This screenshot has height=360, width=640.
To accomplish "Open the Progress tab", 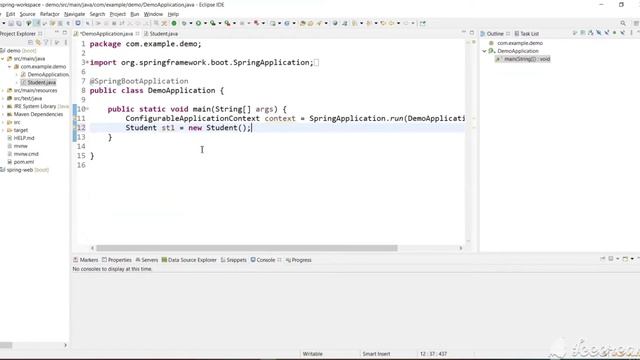I will click(x=298, y=260).
